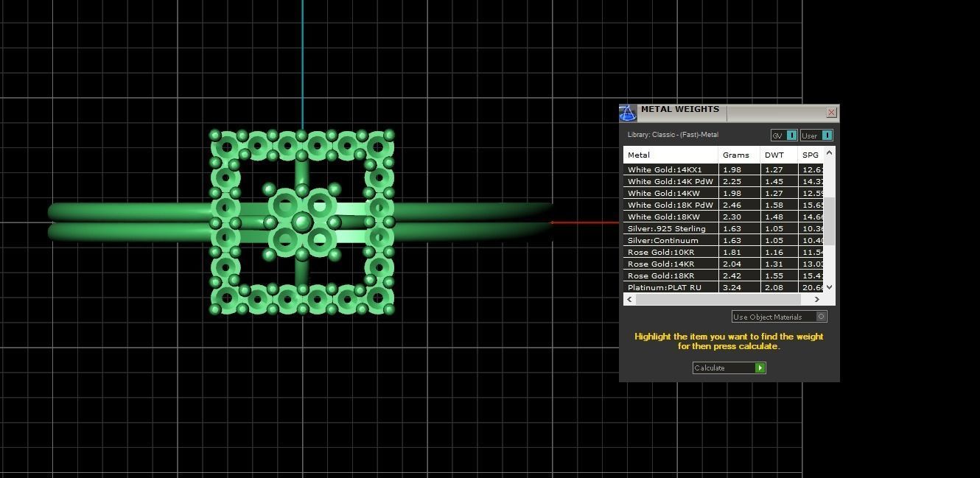Select the Silver:.925 Sterling row
This screenshot has width=980, height=478.
(x=724, y=228)
